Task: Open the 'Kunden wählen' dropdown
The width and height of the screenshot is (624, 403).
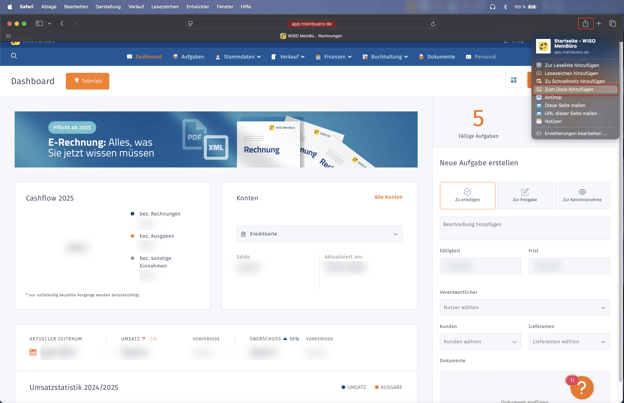Action: [480, 341]
